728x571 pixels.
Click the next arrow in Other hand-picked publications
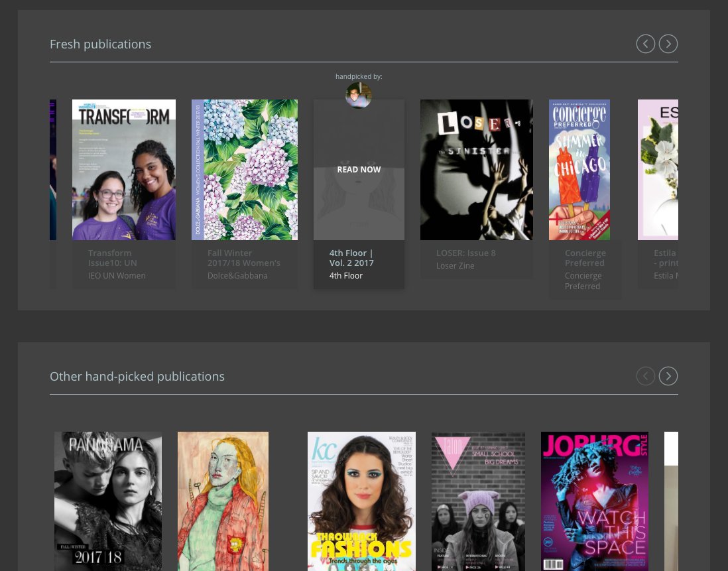[668, 376]
